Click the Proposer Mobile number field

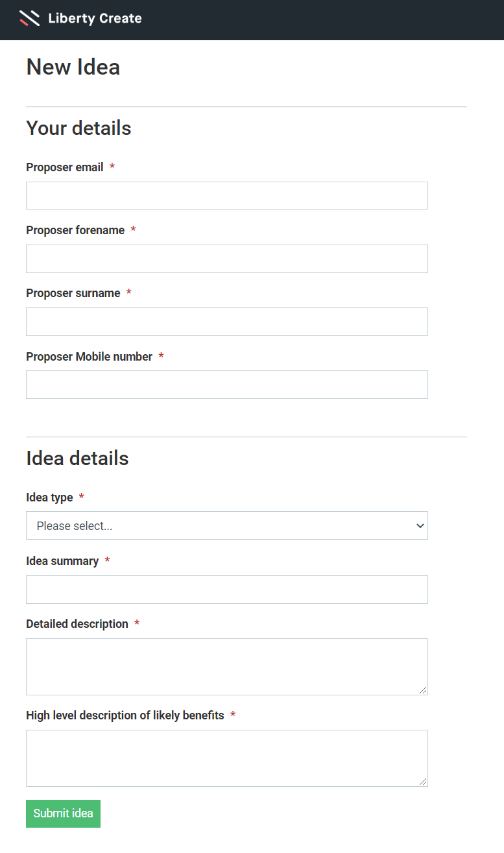pos(226,384)
